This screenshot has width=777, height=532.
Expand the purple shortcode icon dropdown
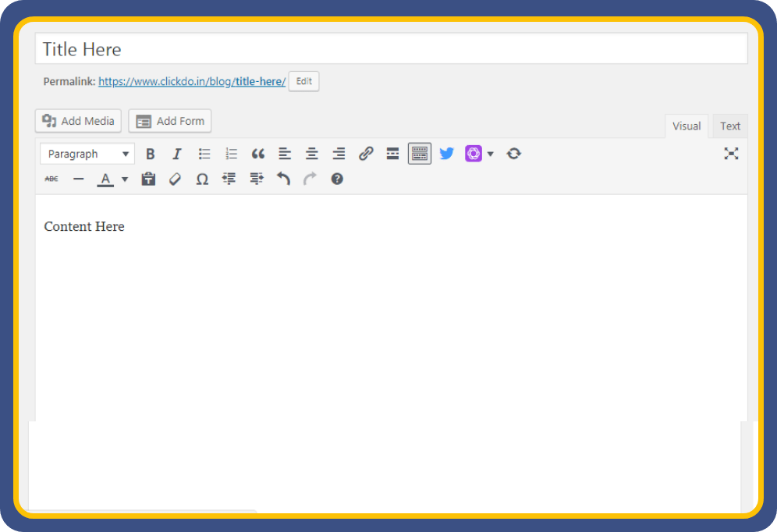(x=491, y=154)
